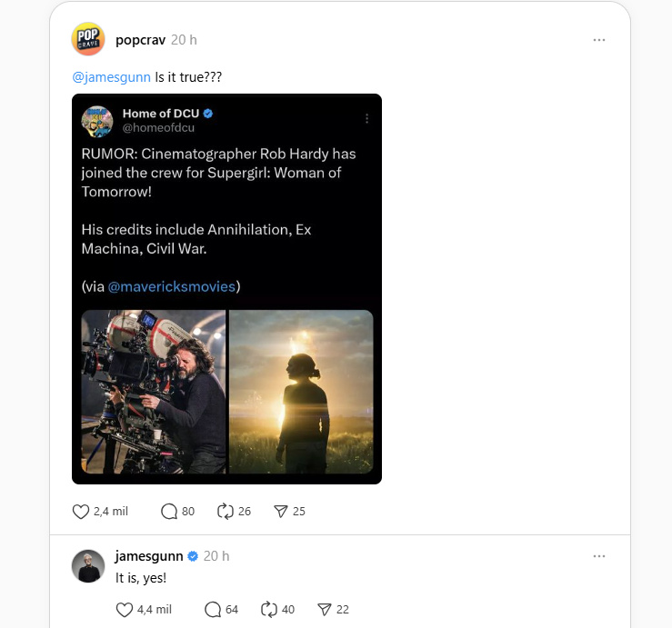Click the 20 h timestamp on popcrav post

click(184, 40)
